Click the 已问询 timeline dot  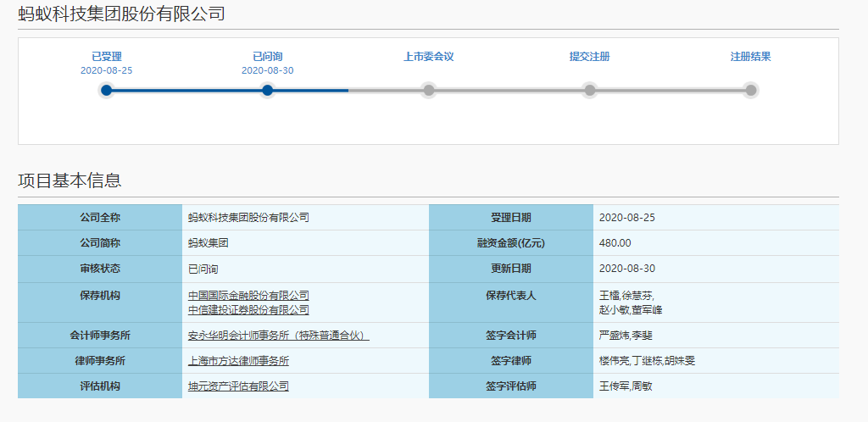(268, 90)
